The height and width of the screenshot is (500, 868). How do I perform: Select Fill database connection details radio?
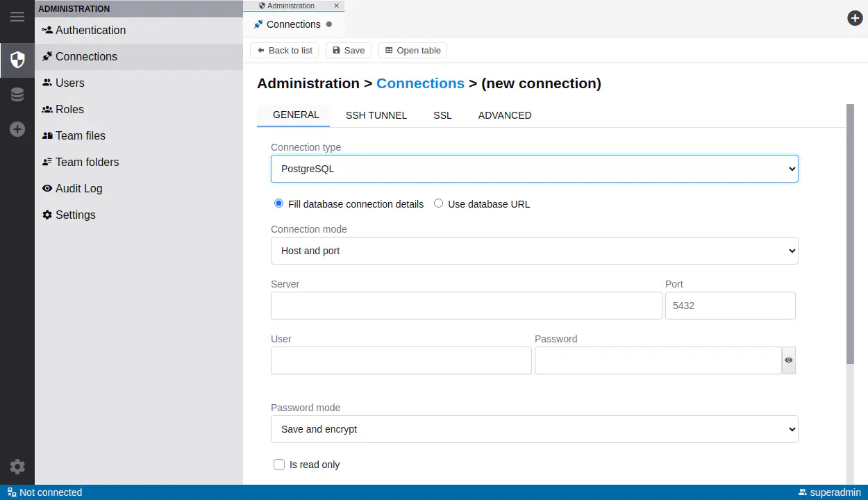point(278,203)
